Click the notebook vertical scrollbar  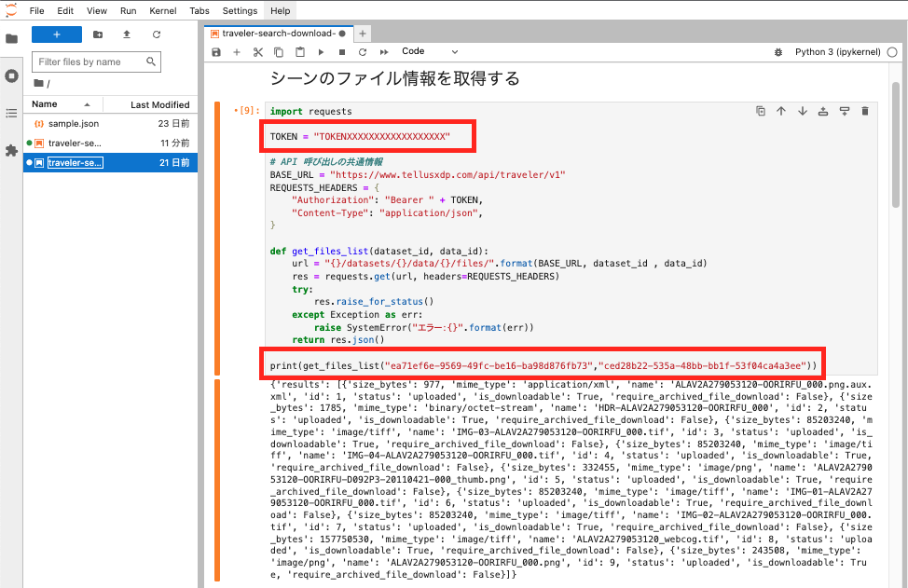896,144
